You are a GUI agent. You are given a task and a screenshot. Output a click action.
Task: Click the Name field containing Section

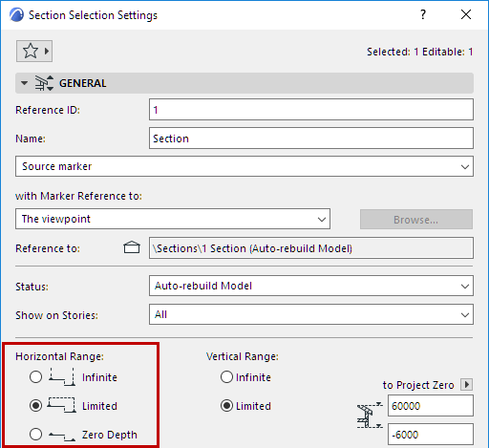click(311, 139)
